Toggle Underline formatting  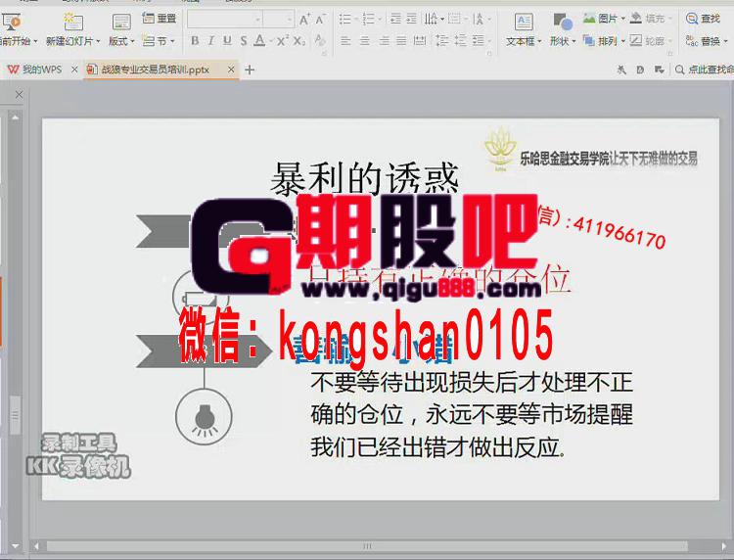tap(227, 41)
